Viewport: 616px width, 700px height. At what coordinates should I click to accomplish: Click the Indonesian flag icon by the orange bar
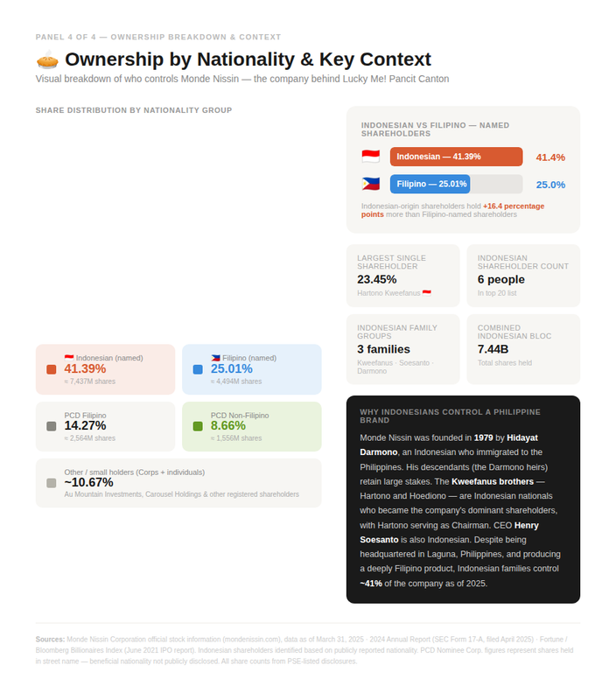click(x=370, y=157)
